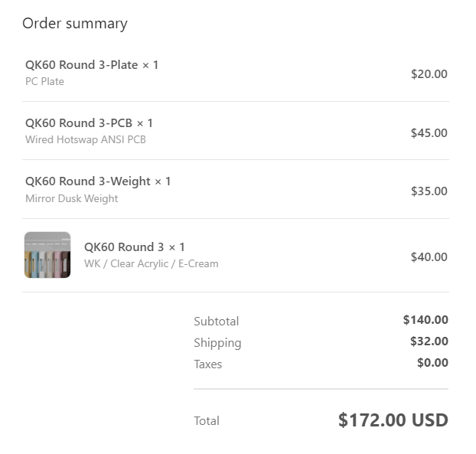Click the Shipping label

point(217,343)
